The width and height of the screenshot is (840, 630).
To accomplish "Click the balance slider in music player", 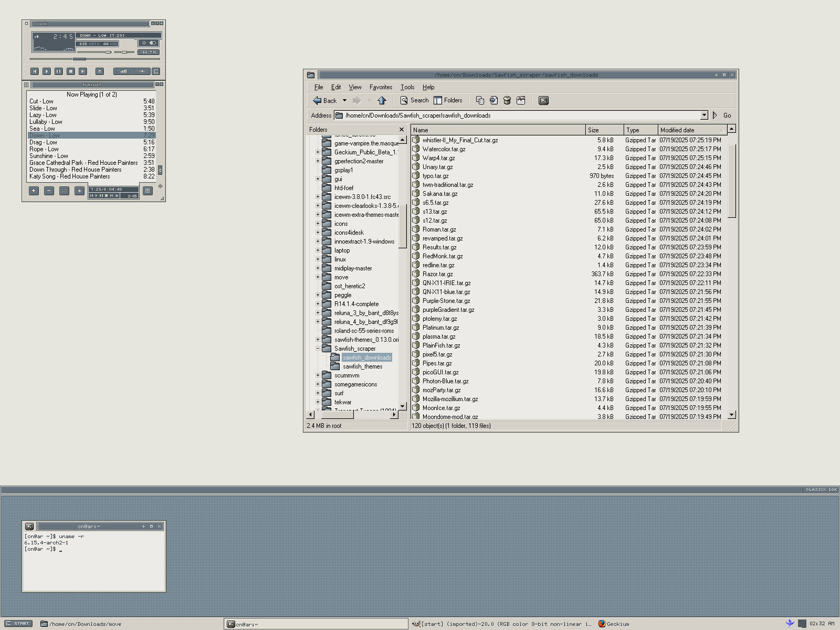I will click(124, 52).
